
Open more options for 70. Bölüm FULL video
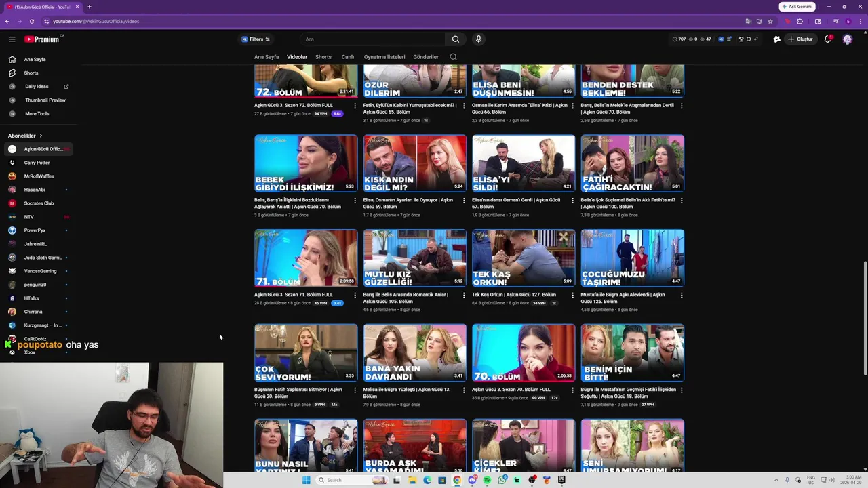pos(572,390)
